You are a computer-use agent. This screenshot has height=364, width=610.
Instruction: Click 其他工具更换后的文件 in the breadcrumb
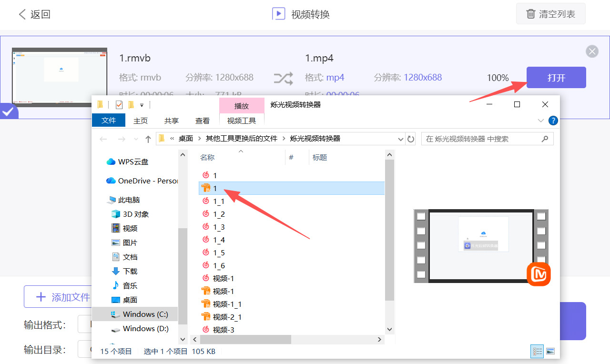point(241,139)
